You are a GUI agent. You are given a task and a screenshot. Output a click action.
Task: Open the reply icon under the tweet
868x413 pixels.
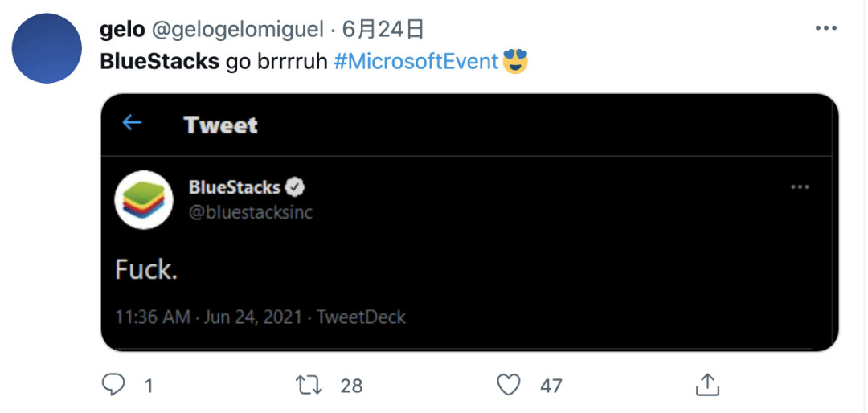pyautogui.click(x=113, y=385)
